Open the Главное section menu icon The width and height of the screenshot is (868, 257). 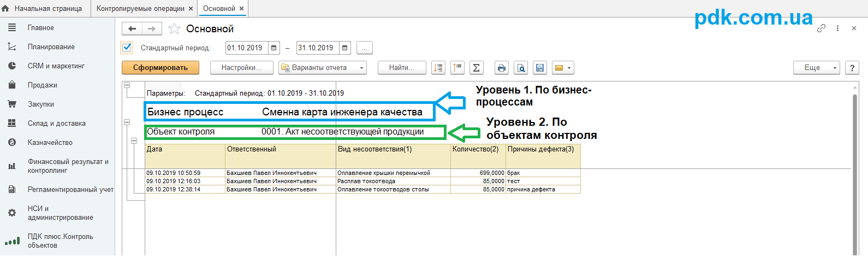[12, 27]
